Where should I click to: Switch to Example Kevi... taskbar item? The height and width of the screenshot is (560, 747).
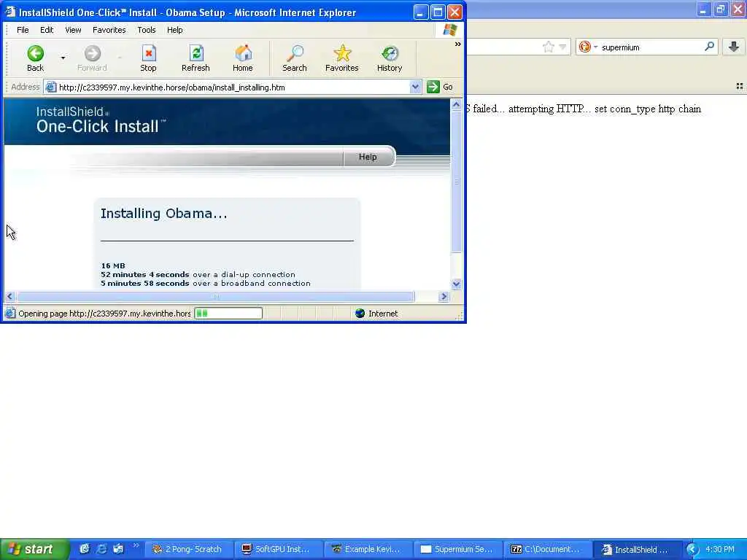tap(368, 550)
